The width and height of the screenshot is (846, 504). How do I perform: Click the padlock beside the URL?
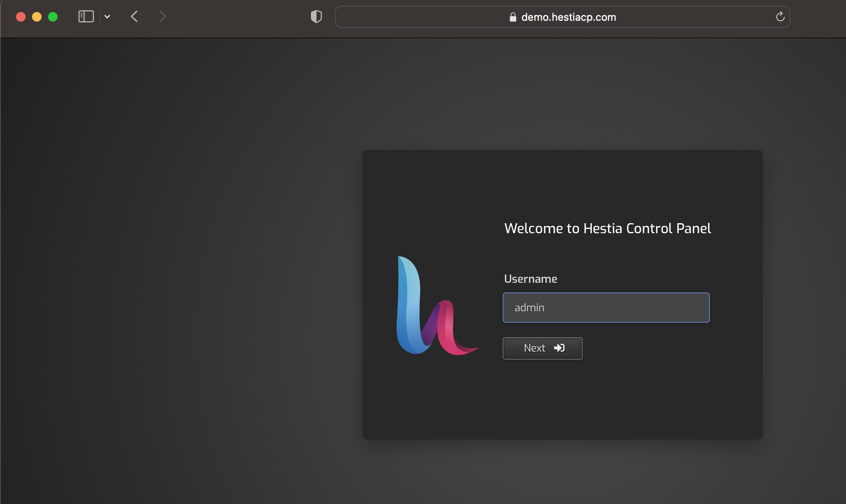(x=513, y=17)
